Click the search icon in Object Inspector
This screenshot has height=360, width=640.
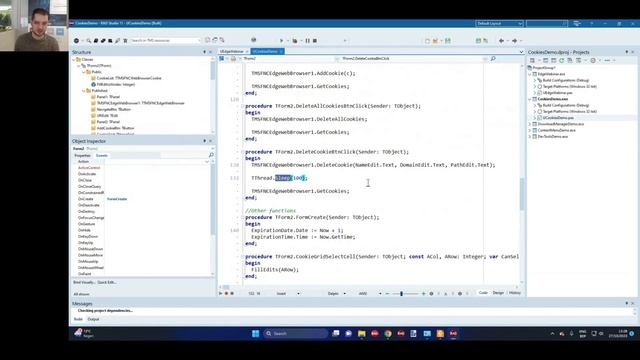[x=211, y=155]
